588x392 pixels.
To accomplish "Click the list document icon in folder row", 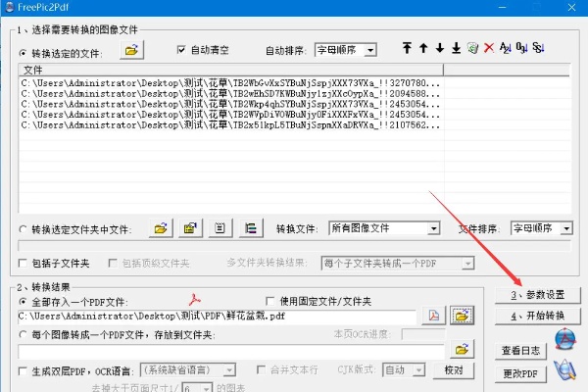I will click(220, 228).
